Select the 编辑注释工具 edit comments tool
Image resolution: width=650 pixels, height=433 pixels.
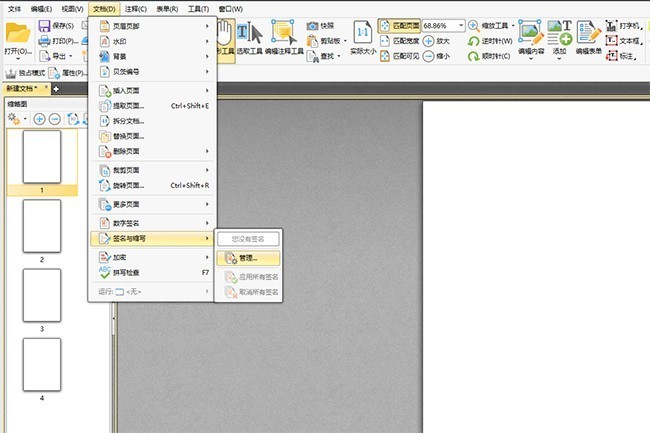(x=284, y=38)
